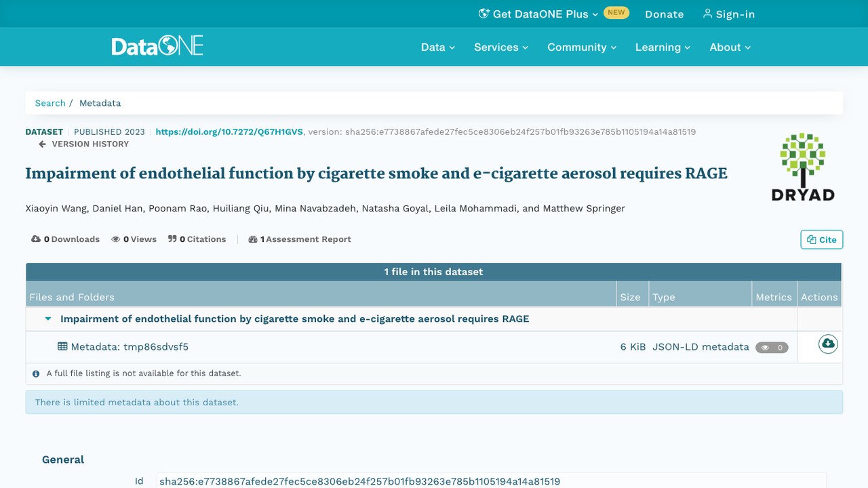
Task: Click the JSON-LD metadata type cell
Action: click(701, 346)
